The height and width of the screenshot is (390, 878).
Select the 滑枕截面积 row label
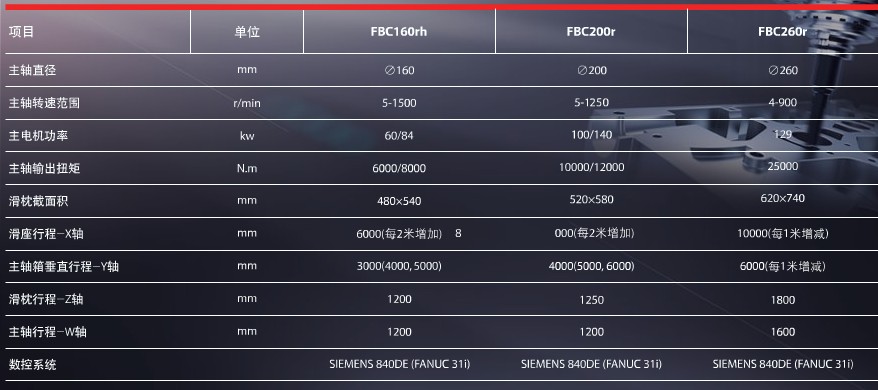(38, 201)
